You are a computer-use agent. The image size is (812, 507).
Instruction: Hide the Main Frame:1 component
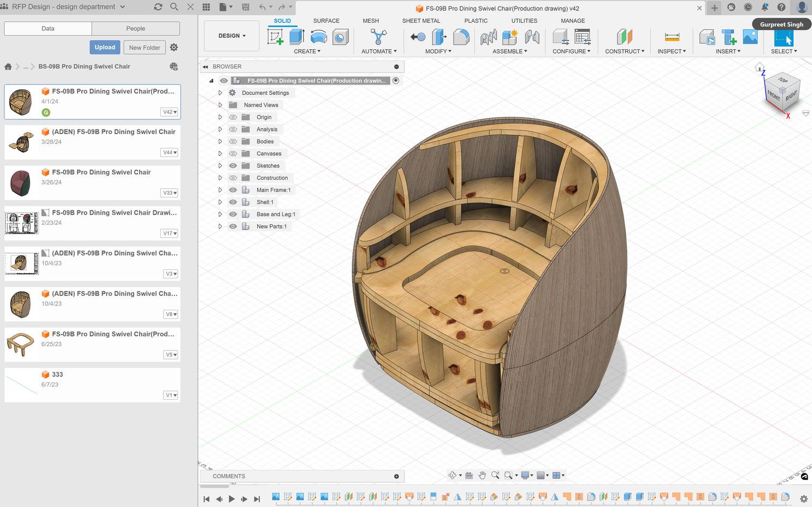point(233,190)
